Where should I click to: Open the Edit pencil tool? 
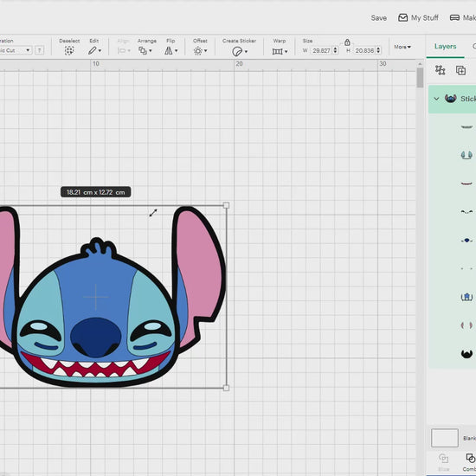(93, 50)
